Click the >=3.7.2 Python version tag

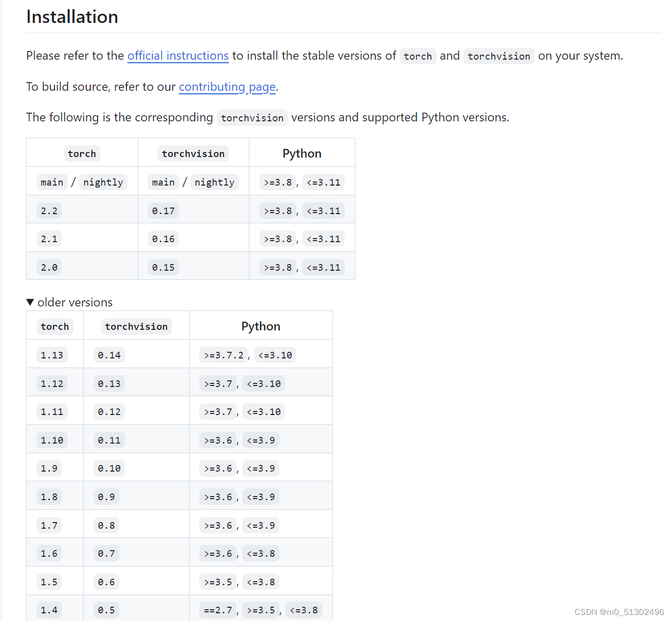tap(224, 355)
